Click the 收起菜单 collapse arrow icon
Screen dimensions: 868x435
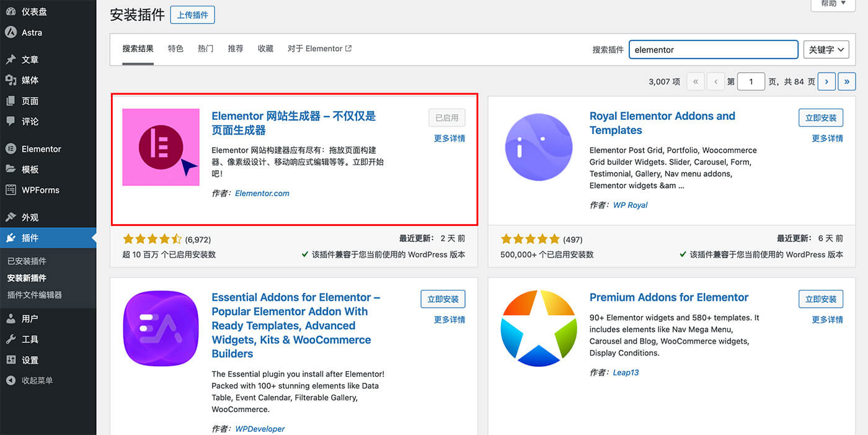(x=11, y=380)
